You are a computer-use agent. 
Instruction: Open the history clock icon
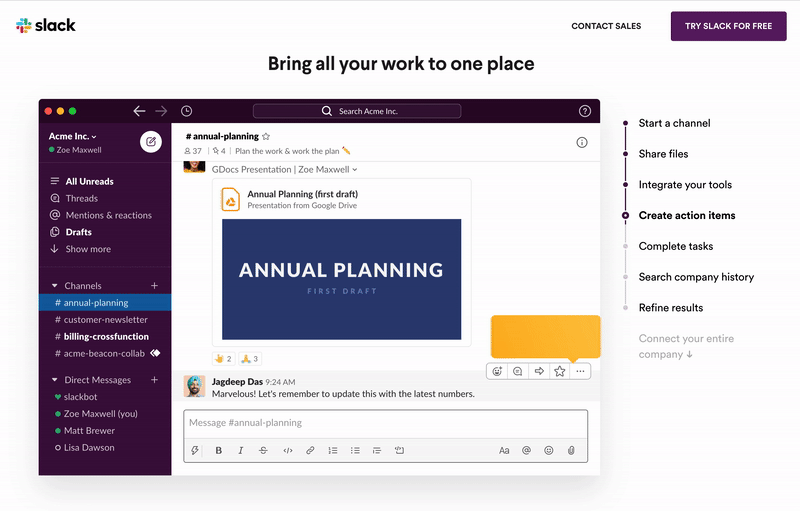tap(187, 111)
